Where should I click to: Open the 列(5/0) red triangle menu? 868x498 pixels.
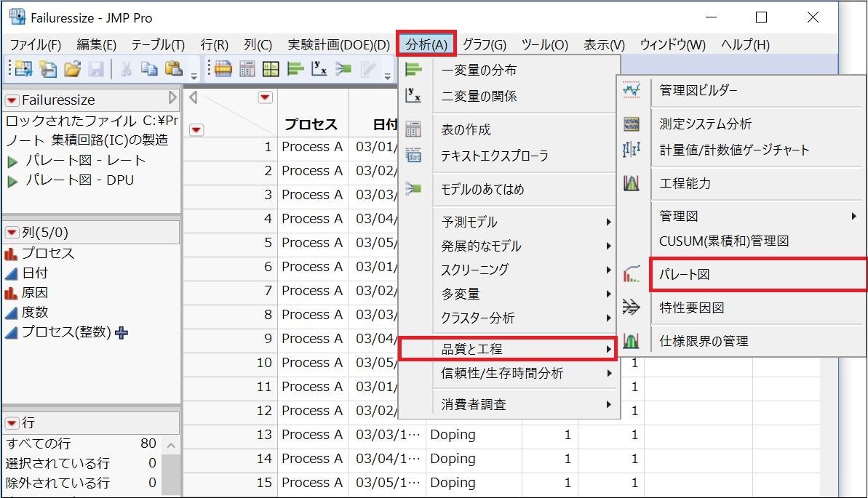pyautogui.click(x=12, y=233)
